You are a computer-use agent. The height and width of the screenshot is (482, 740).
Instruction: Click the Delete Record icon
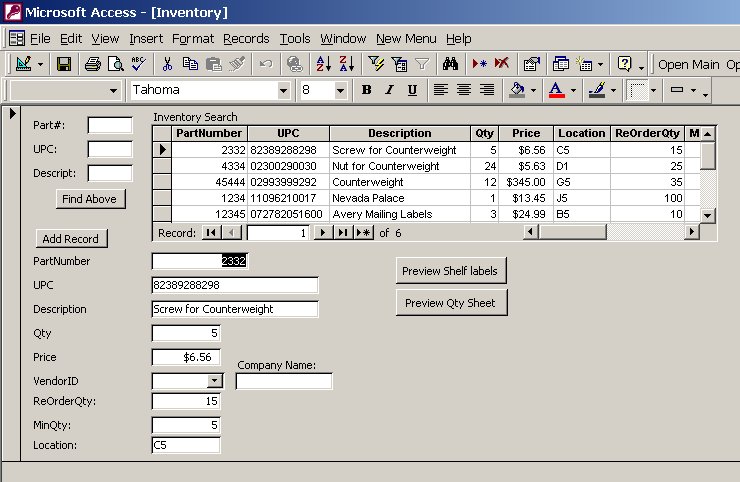coord(501,65)
